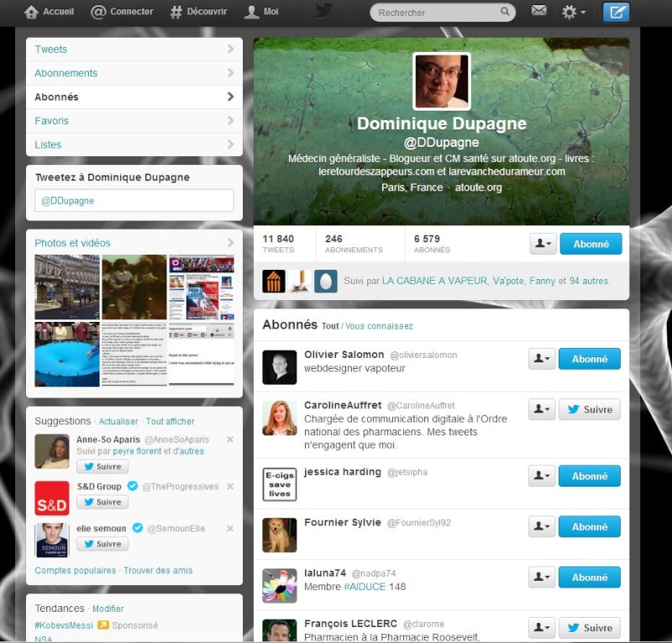Follow elie semoun suggestion

[x=102, y=544]
